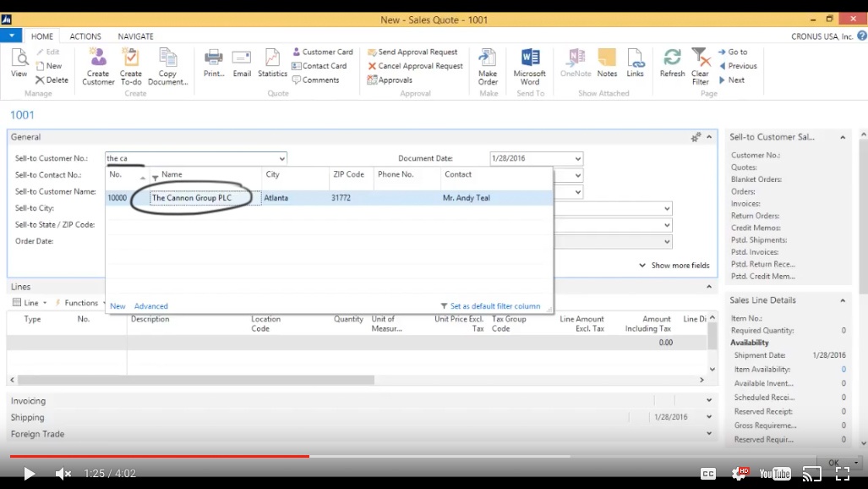Open Comments for the quote

coord(315,80)
